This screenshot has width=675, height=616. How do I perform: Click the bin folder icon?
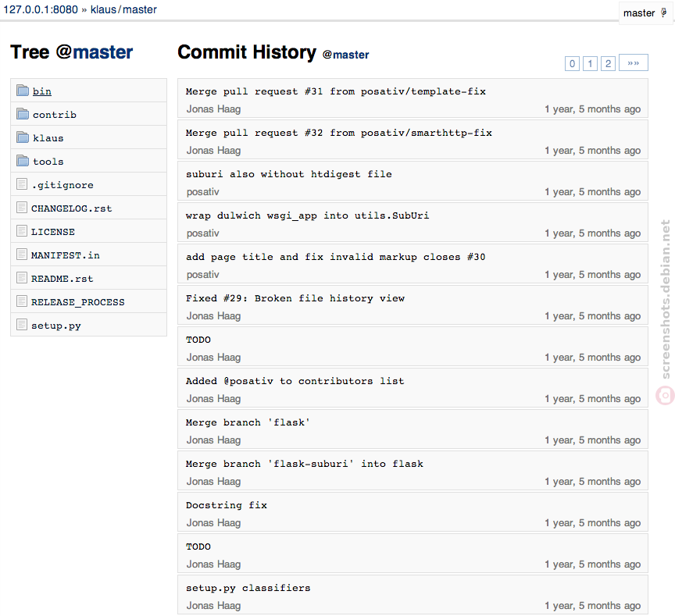23,91
